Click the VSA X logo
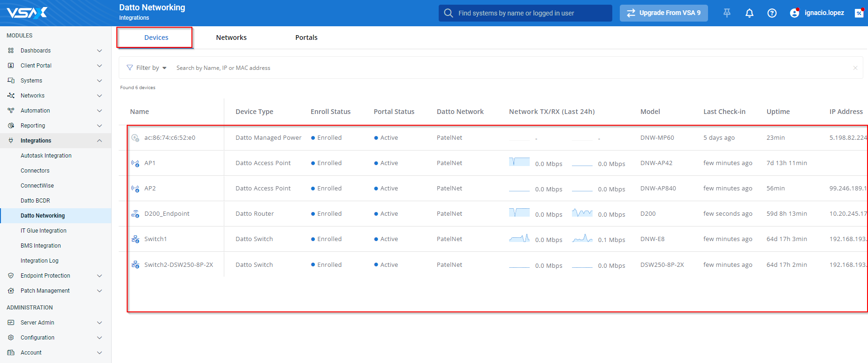Viewport: 868px width, 363px height. point(27,13)
